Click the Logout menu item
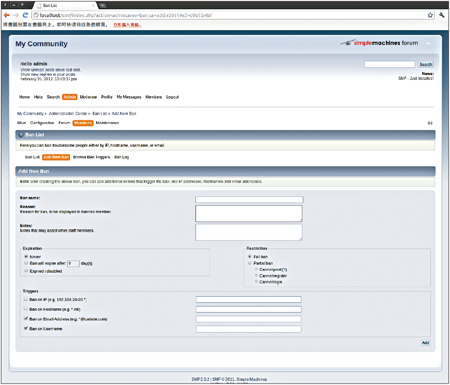Viewport: 450px width, 385px height. click(172, 97)
